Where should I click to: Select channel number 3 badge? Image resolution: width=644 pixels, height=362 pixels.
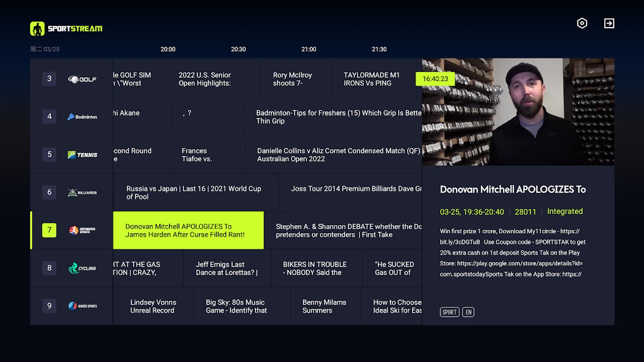pos(49,79)
